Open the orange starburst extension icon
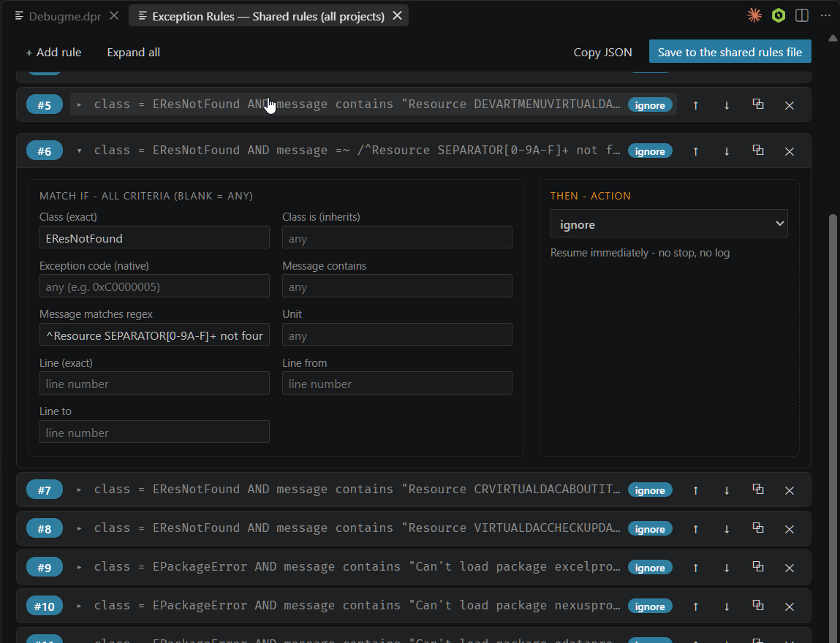This screenshot has height=643, width=840. [x=754, y=15]
